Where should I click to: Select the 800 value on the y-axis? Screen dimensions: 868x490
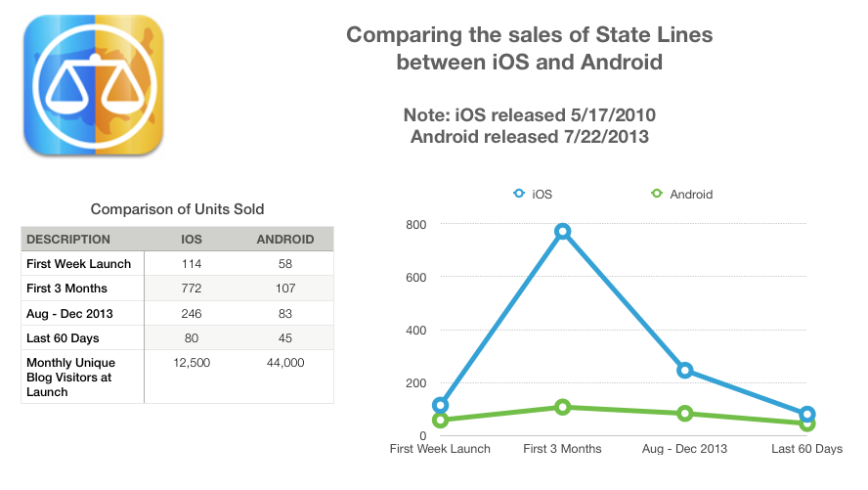coord(413,225)
